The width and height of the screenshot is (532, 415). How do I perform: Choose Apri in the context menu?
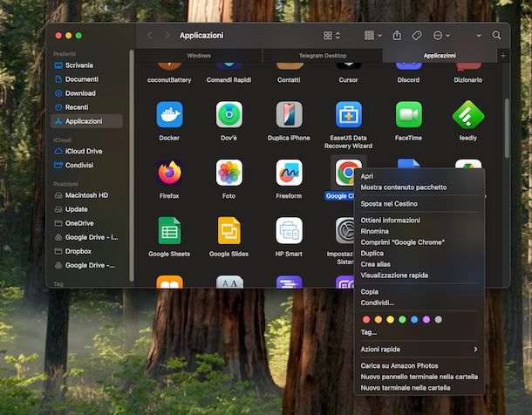tap(419, 176)
